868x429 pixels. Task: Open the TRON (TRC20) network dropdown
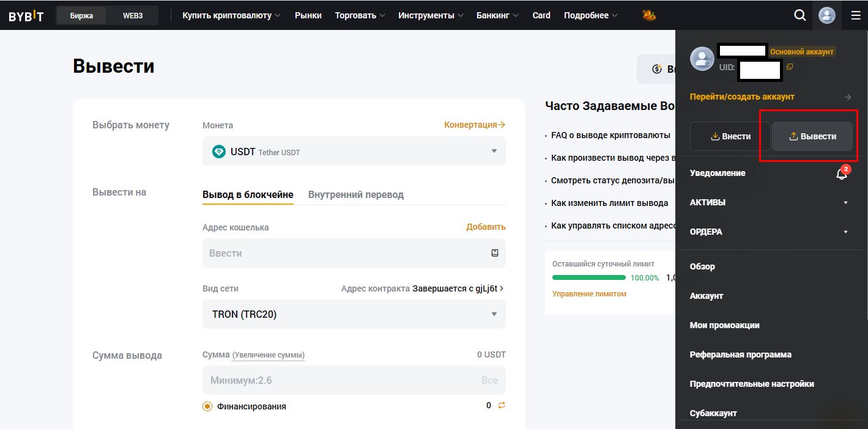click(354, 314)
